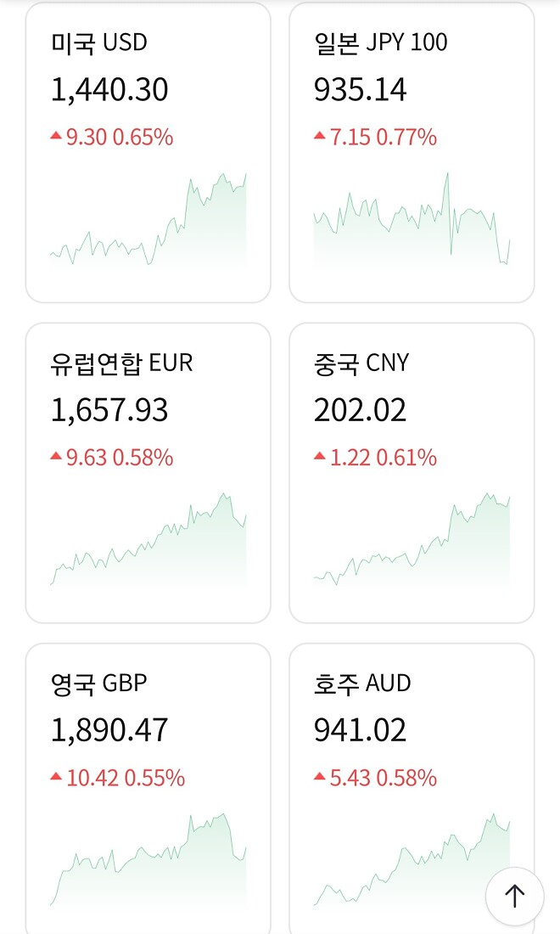560x934 pixels.
Task: Click the exchange rate value 1,440.30
Action: [109, 89]
